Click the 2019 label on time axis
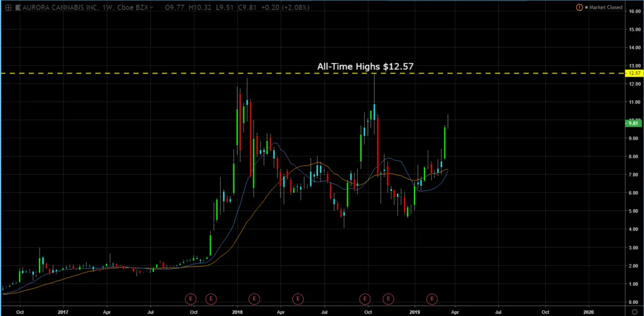Image resolution: width=644 pixels, height=316 pixels. tap(415, 312)
